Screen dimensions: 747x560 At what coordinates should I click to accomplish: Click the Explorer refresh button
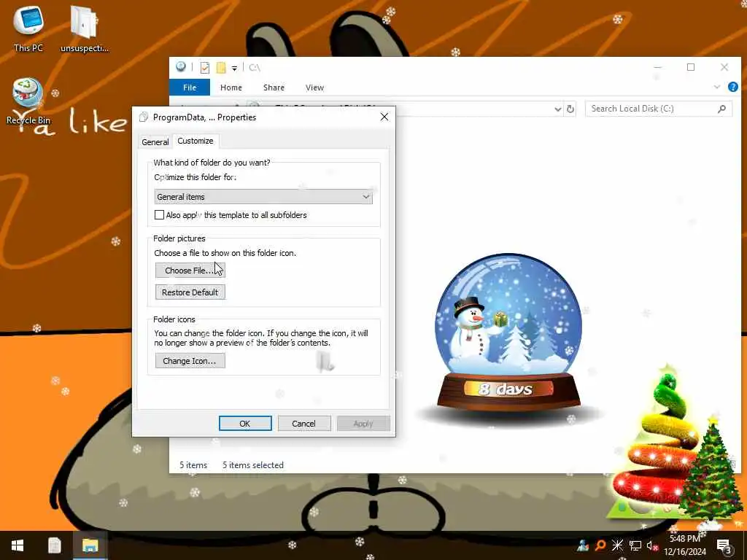pos(570,109)
